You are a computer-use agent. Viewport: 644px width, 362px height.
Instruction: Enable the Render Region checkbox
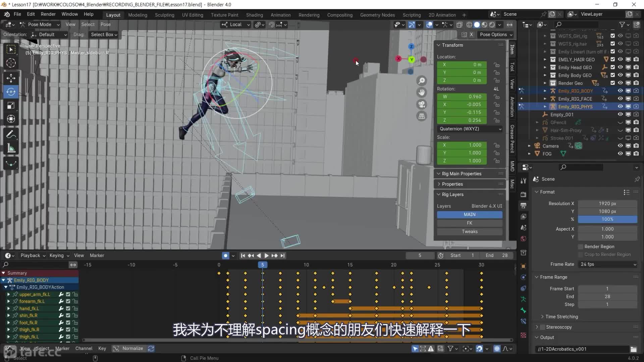pos(581,247)
